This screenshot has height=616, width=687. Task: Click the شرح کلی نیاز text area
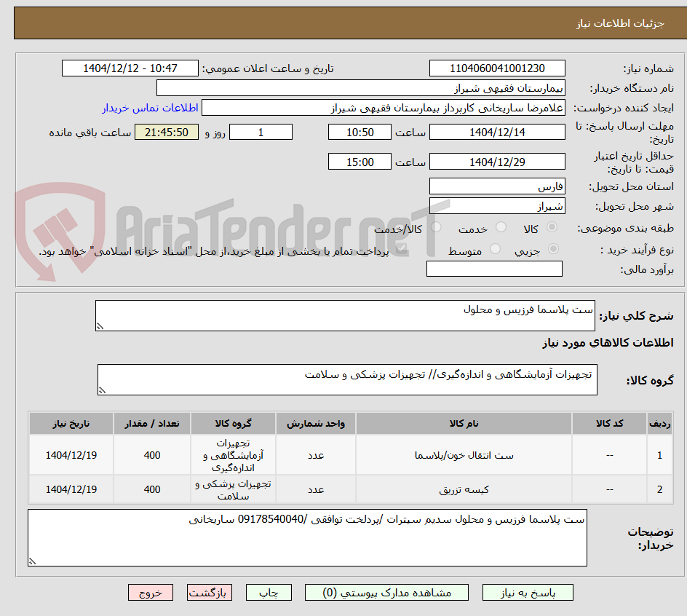(x=345, y=316)
